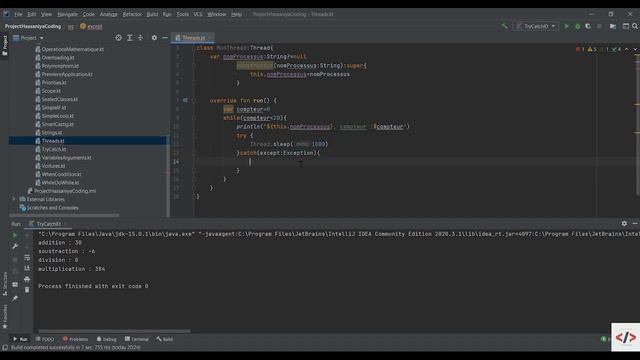Screen dimensions: 640x360
Task: Restore layout icon in Run panel sidebar
Action: (15, 284)
